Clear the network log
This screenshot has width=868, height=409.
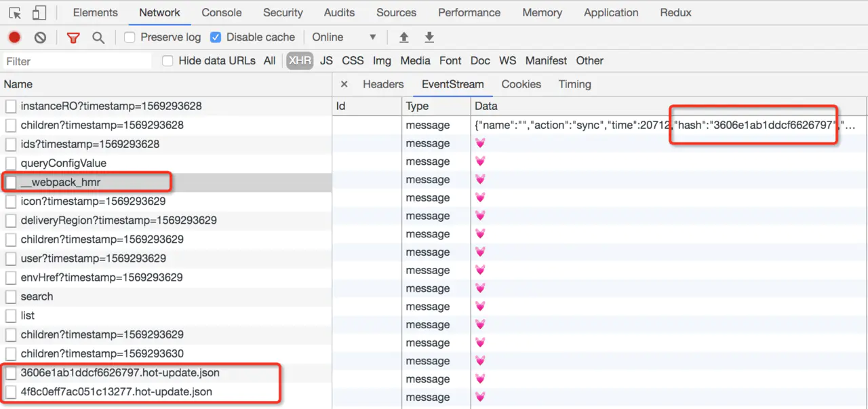point(40,37)
